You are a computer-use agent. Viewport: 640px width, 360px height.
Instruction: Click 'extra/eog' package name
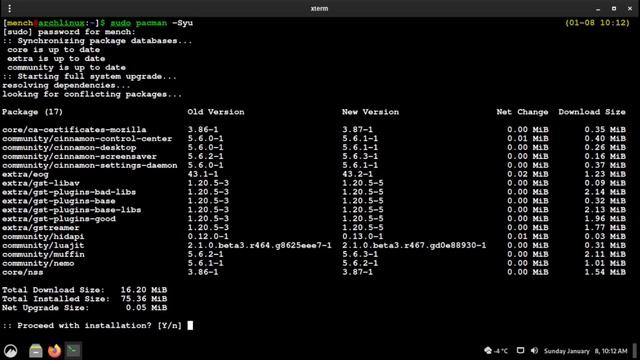click(25, 175)
